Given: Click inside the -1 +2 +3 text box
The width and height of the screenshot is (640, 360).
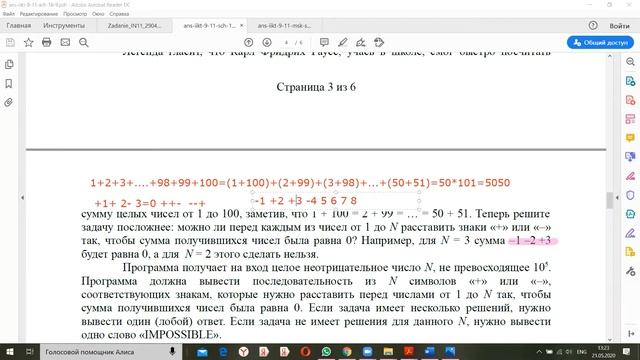Looking at the screenshot, I should pyautogui.click(x=336, y=201).
